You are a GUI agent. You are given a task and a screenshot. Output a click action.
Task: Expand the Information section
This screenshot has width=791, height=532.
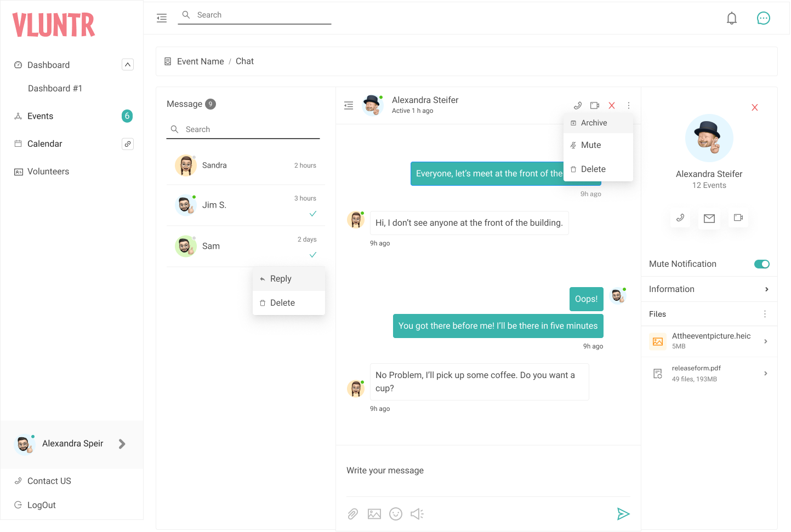click(x=709, y=289)
